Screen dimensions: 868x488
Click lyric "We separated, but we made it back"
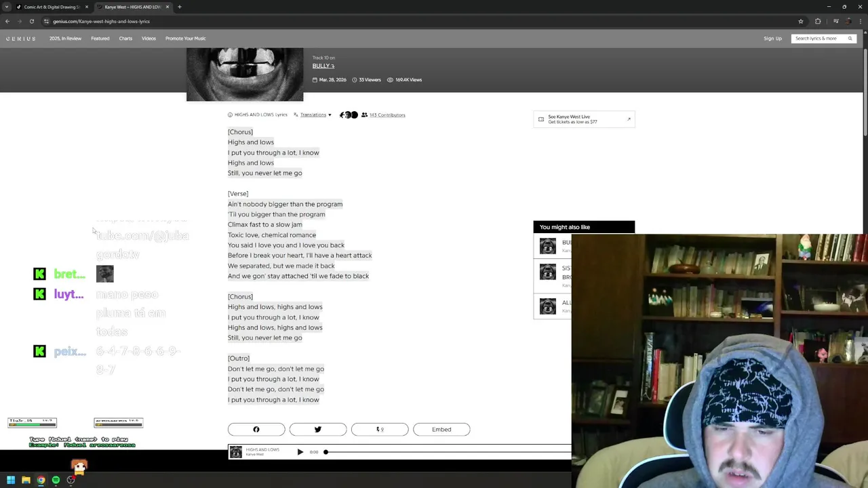[281, 266]
